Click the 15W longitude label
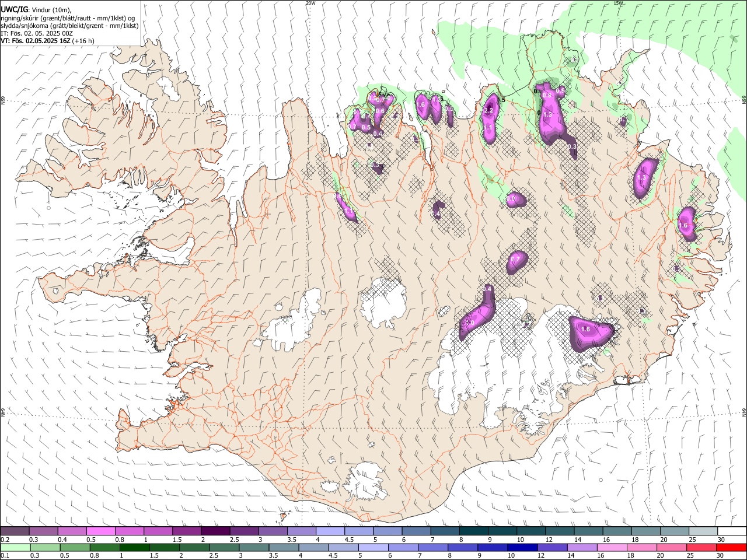The height and width of the screenshot is (560, 747). coord(618,3)
